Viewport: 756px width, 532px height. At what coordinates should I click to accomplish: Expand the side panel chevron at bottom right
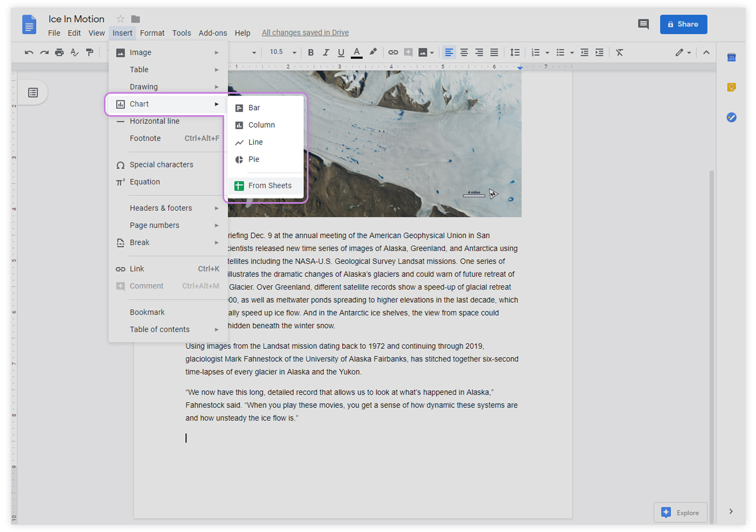point(731,511)
